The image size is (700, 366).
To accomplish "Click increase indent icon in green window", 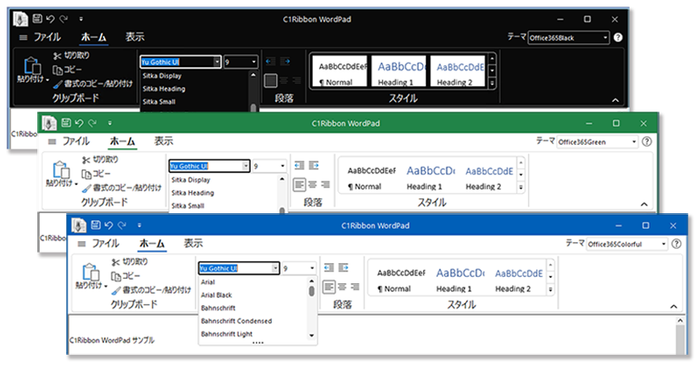I will coord(314,166).
